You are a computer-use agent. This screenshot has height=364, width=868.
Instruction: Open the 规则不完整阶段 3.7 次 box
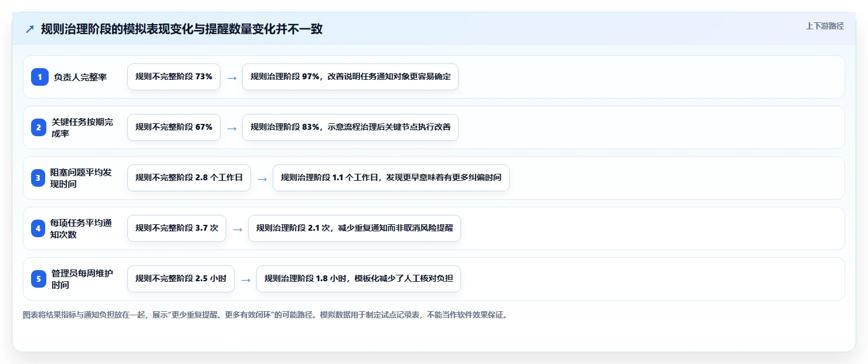tap(177, 228)
